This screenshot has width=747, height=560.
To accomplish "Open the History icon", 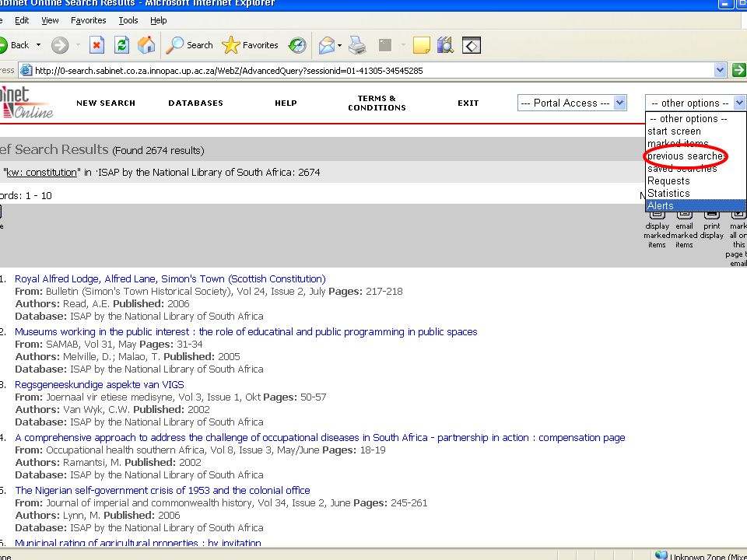I will tap(297, 45).
